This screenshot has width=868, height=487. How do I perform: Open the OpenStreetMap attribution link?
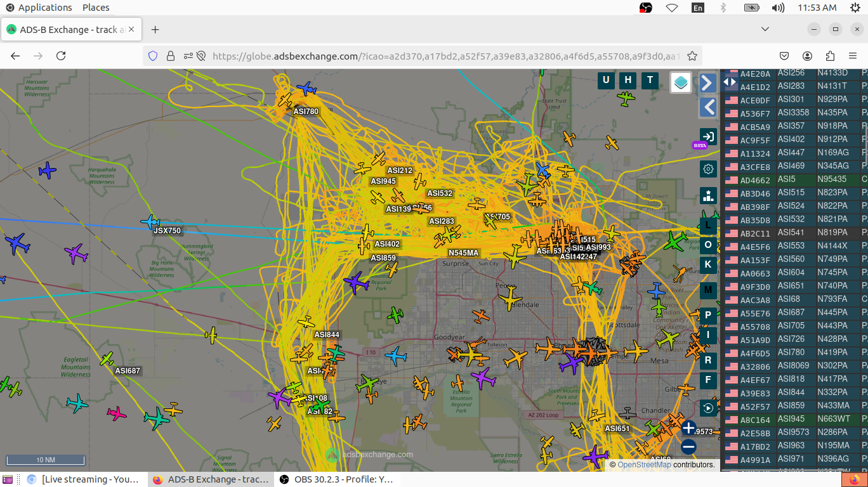(x=644, y=465)
